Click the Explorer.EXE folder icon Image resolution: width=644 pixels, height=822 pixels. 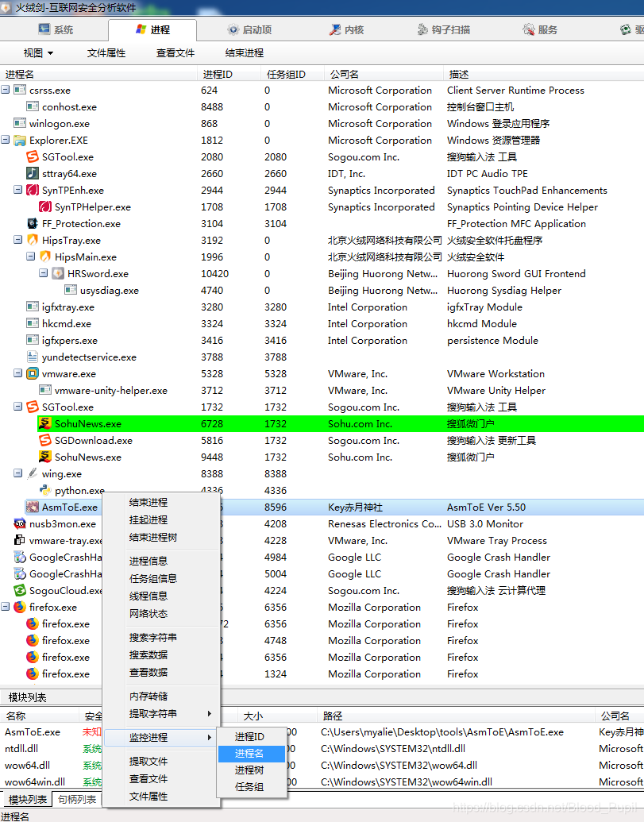(x=20, y=141)
